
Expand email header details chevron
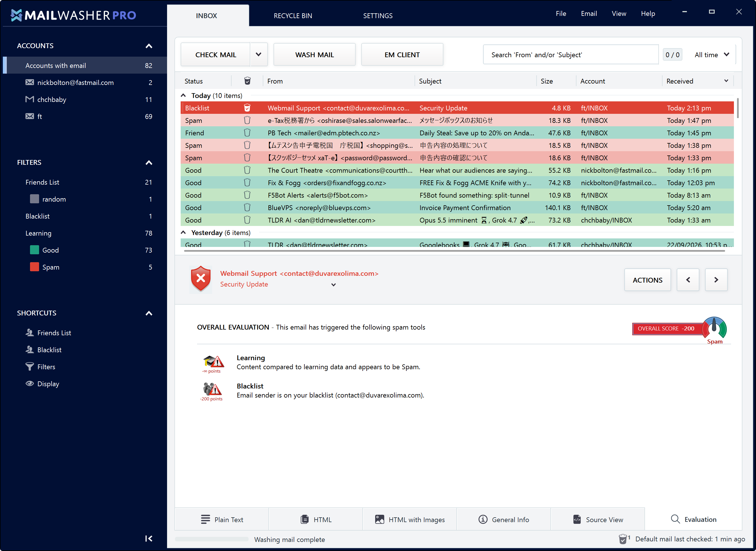[x=334, y=285]
